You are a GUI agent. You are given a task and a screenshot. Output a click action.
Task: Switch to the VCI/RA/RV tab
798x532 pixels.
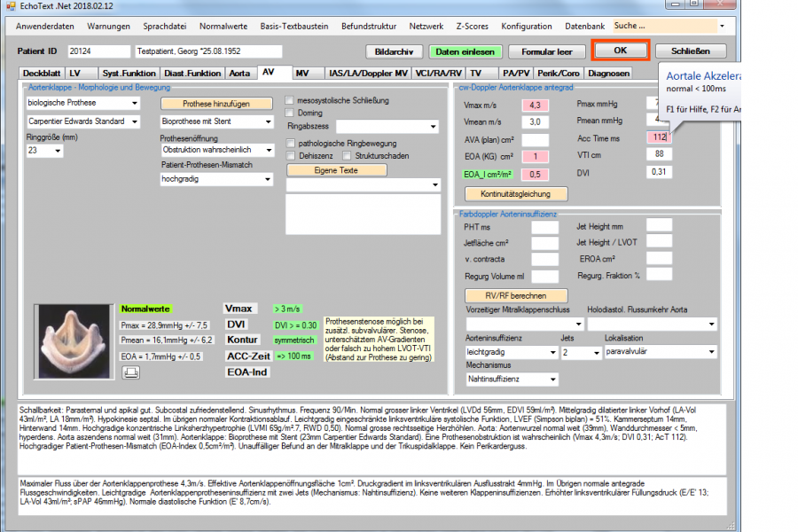(x=439, y=74)
